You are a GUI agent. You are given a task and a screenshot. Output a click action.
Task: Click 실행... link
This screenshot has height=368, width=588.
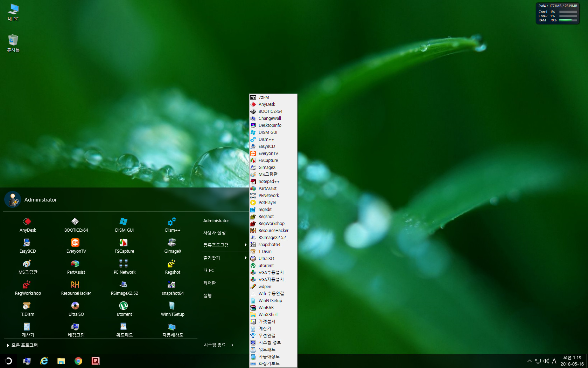point(209,296)
